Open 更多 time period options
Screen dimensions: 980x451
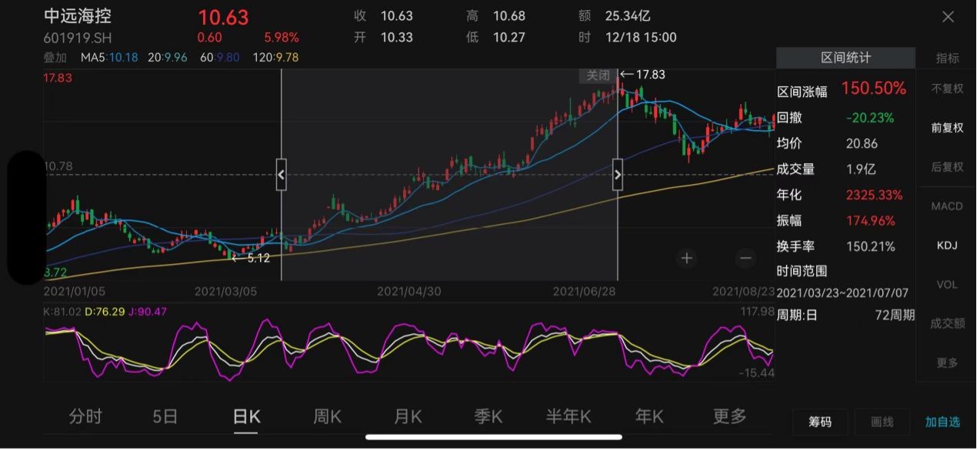[729, 416]
